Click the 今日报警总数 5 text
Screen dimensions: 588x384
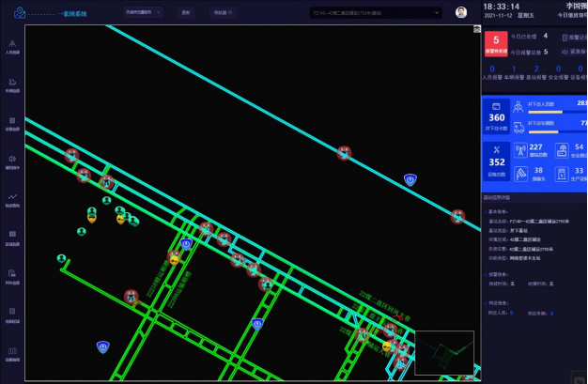pos(529,52)
